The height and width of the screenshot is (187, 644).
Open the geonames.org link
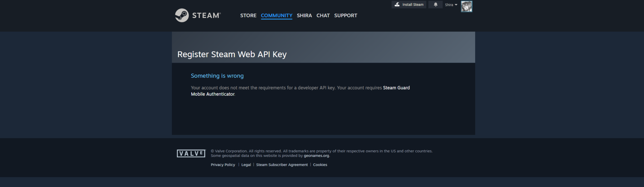(316, 156)
